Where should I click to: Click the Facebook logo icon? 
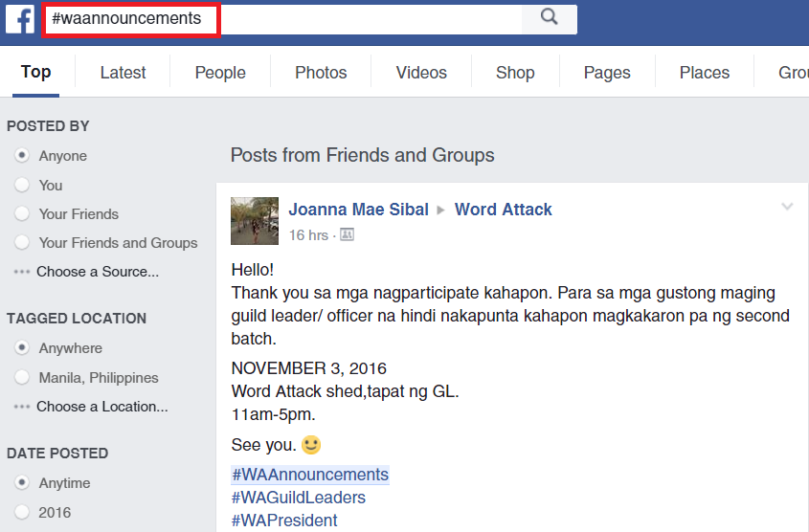(20, 19)
